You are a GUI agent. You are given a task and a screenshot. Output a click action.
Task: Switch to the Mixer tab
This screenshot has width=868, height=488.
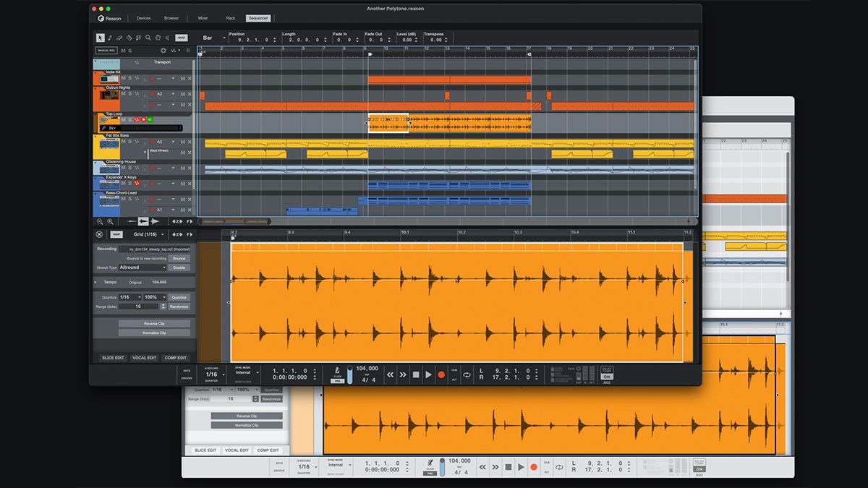(203, 18)
